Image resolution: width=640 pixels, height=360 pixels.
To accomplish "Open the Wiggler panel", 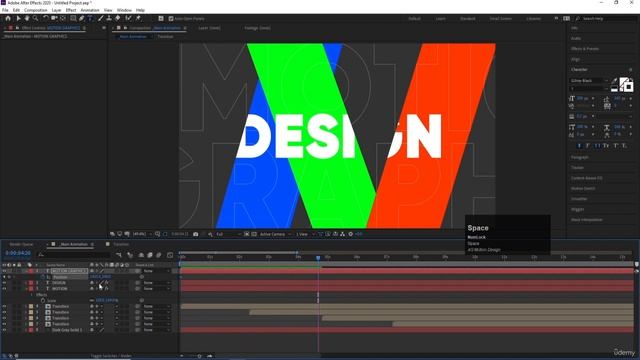I will [578, 209].
